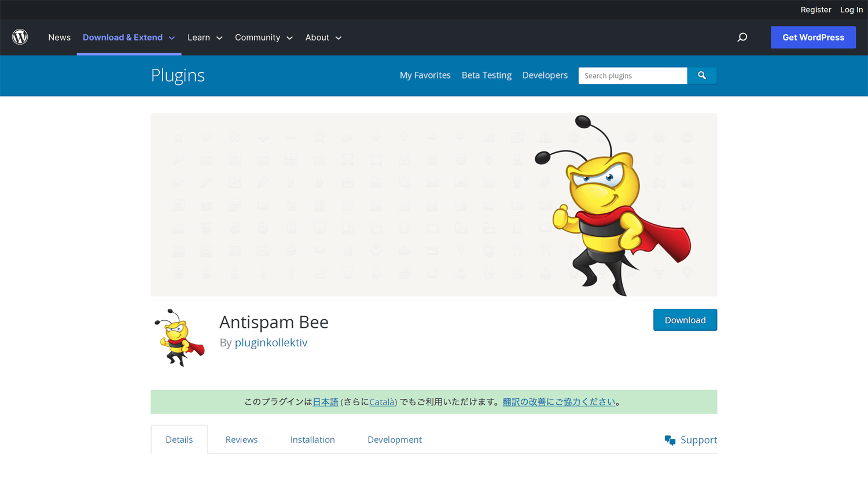Click the Register link

pos(815,10)
